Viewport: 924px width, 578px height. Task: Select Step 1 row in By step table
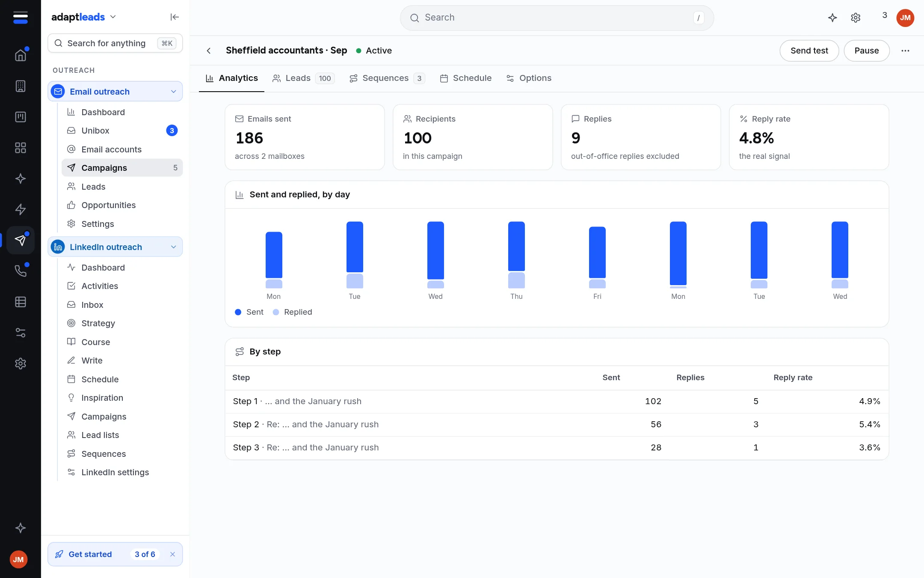[x=557, y=402]
